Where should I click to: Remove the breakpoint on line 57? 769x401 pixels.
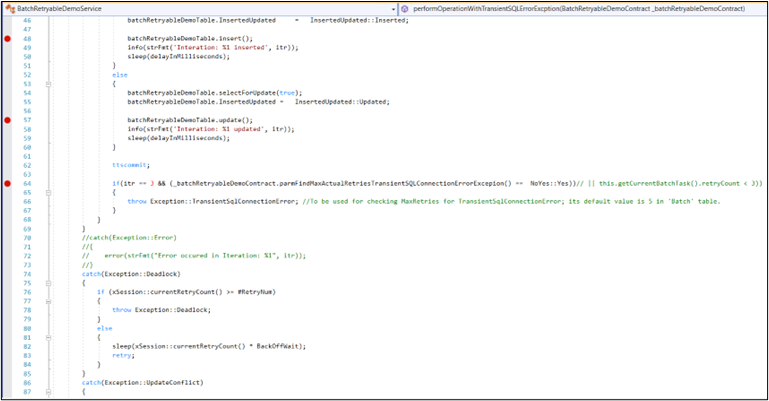point(7,120)
